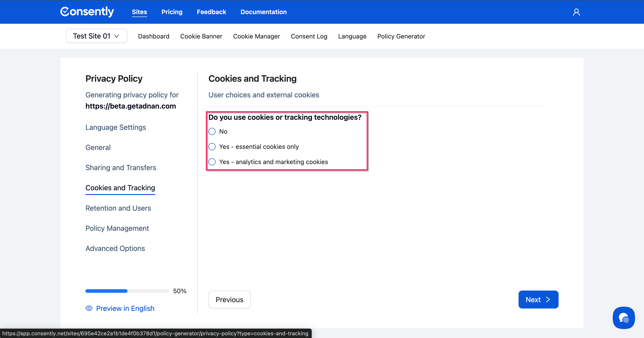Select the 'No' cookies radio option
The width and height of the screenshot is (644, 338).
[212, 131]
